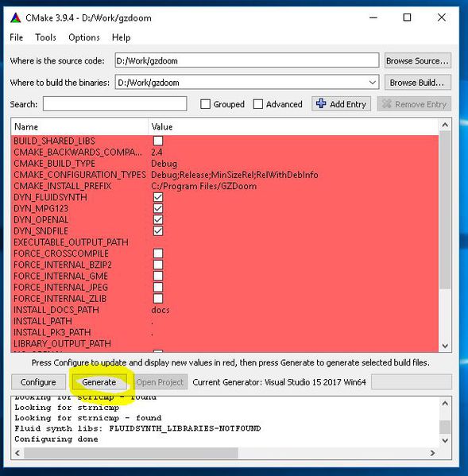Expand the build binaries path dropdown
Image resolution: width=468 pixels, height=476 pixels.
[373, 83]
